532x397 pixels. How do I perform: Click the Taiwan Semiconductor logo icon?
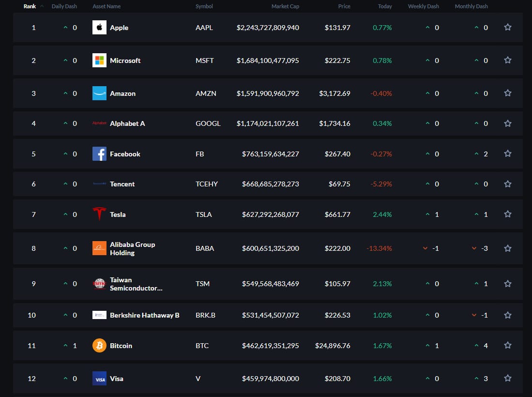99,283
